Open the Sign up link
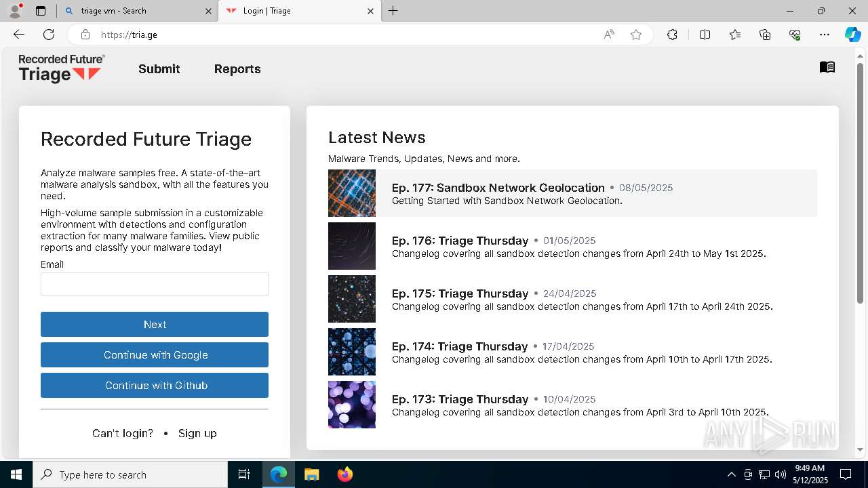Image resolution: width=868 pixels, height=488 pixels. click(197, 433)
